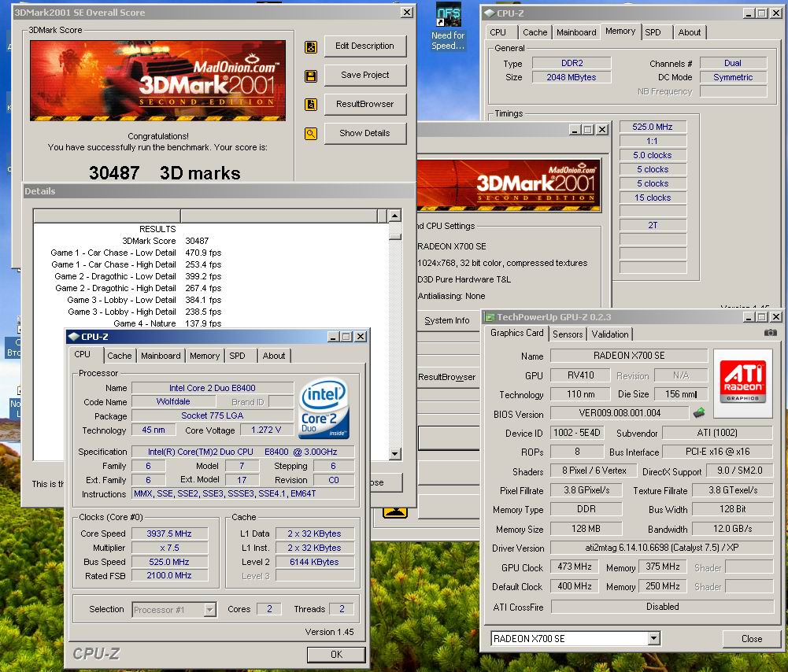Image resolution: width=788 pixels, height=672 pixels.
Task: Click the Bus Speed value 525.0 MHz
Action: click(x=169, y=562)
